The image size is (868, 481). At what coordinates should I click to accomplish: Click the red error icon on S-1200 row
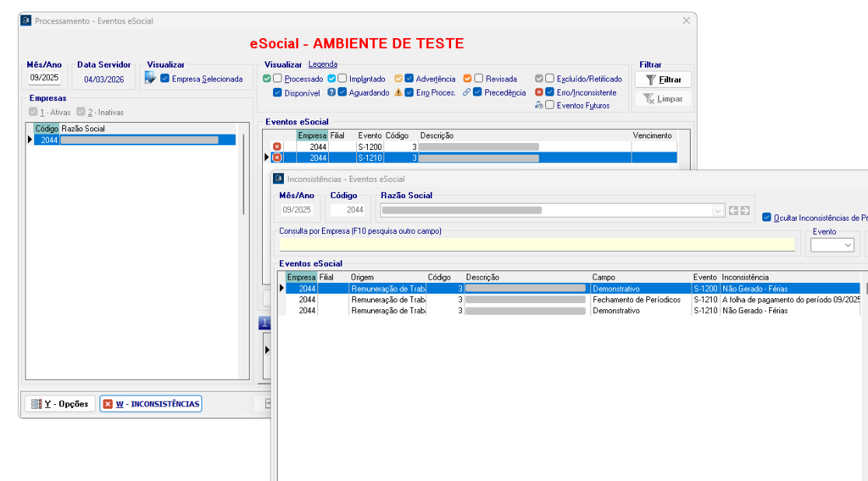276,147
